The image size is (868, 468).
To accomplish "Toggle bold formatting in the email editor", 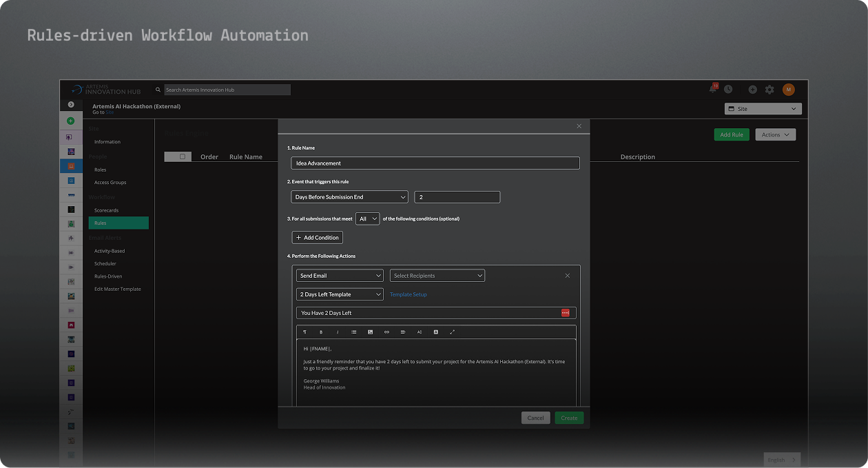I will coord(321,332).
